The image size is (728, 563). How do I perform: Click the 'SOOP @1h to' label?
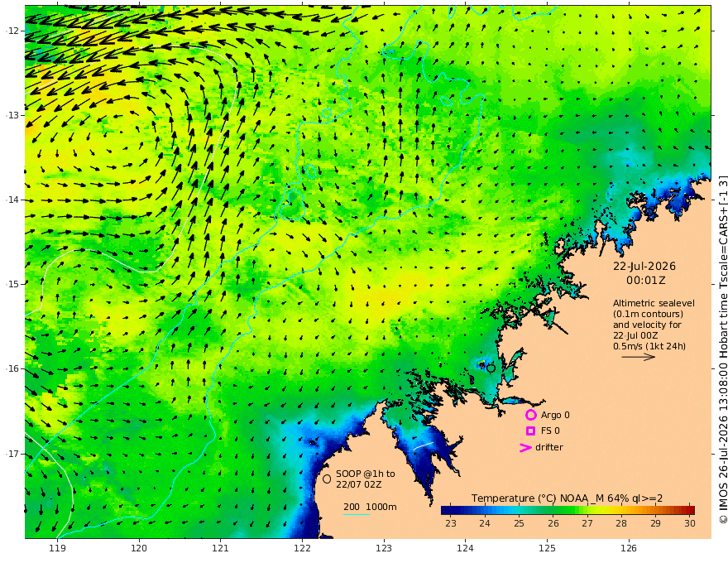tap(366, 474)
